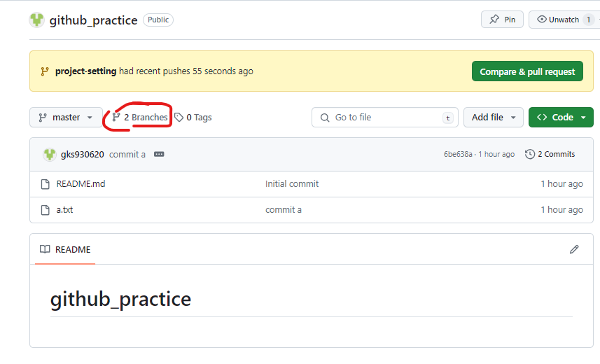Click the github_practice README heading
The width and height of the screenshot is (600, 364).
coord(120,299)
